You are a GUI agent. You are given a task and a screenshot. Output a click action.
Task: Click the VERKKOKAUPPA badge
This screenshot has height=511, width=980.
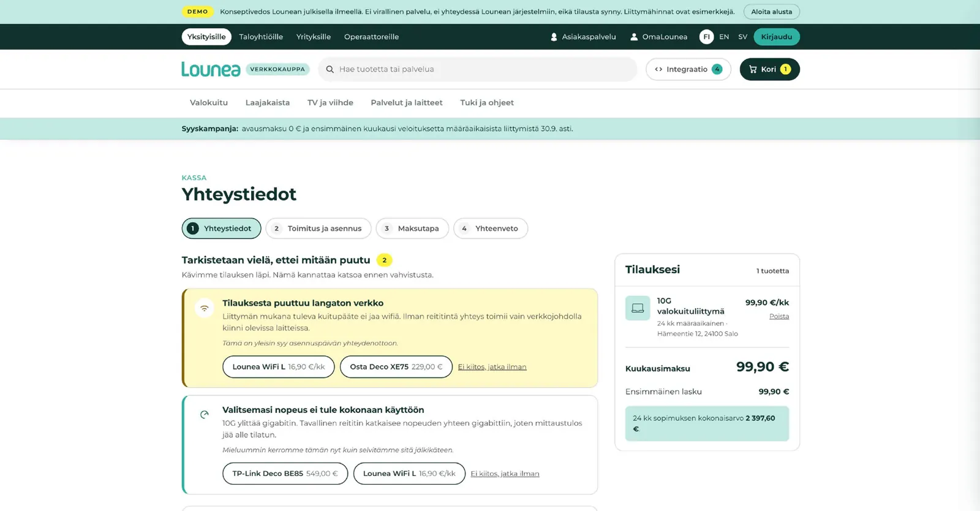coord(277,69)
